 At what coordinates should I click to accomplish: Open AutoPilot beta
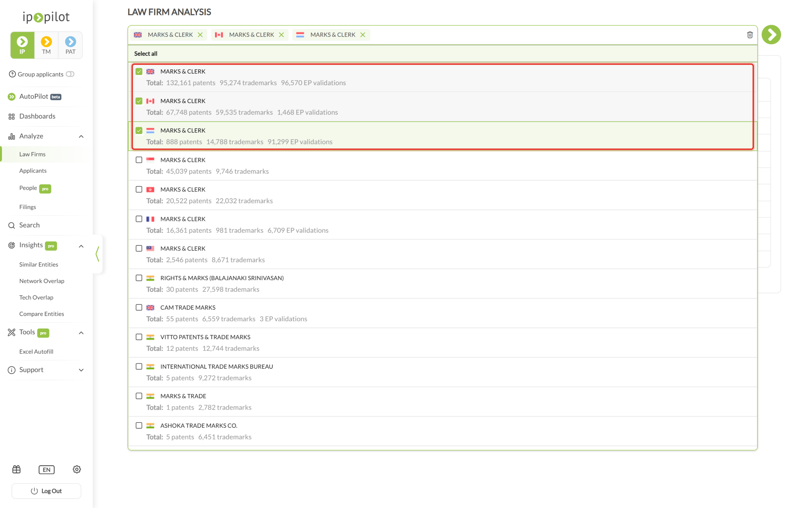pos(40,97)
